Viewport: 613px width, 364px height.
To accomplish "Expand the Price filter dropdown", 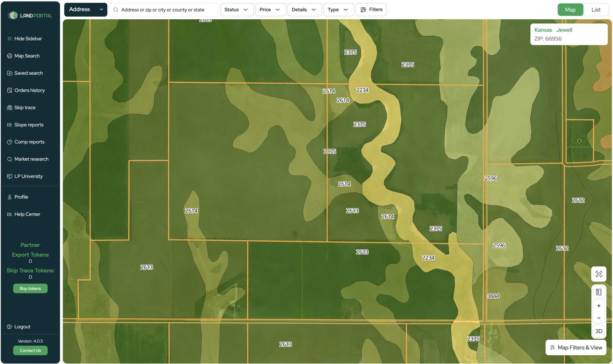I will (270, 10).
